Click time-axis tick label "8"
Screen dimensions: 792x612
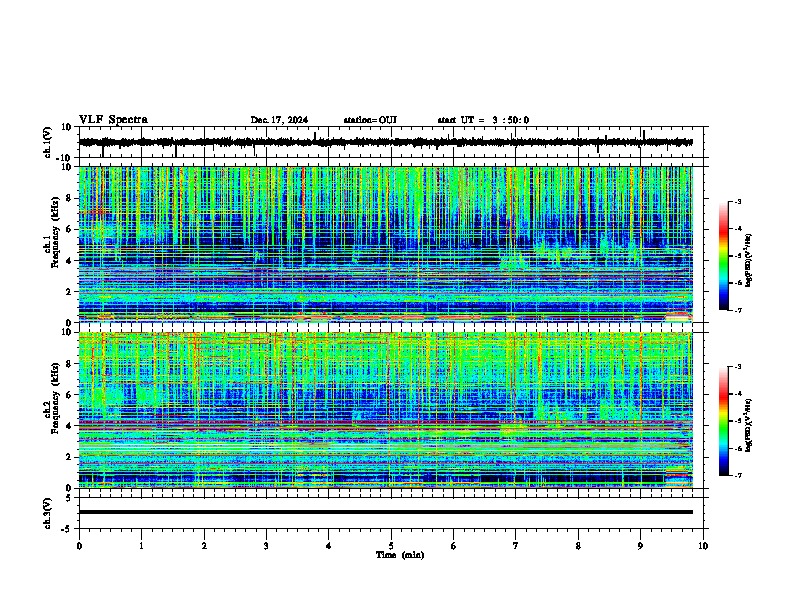(578, 546)
